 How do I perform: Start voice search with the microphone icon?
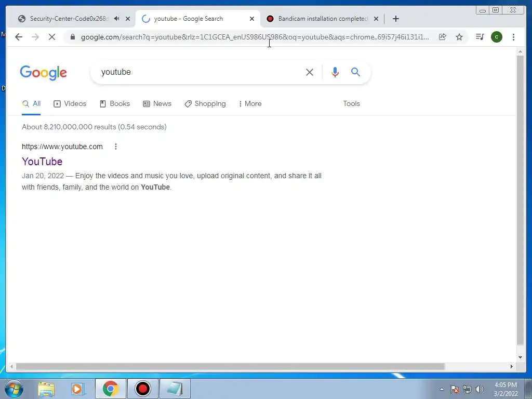coord(335,72)
